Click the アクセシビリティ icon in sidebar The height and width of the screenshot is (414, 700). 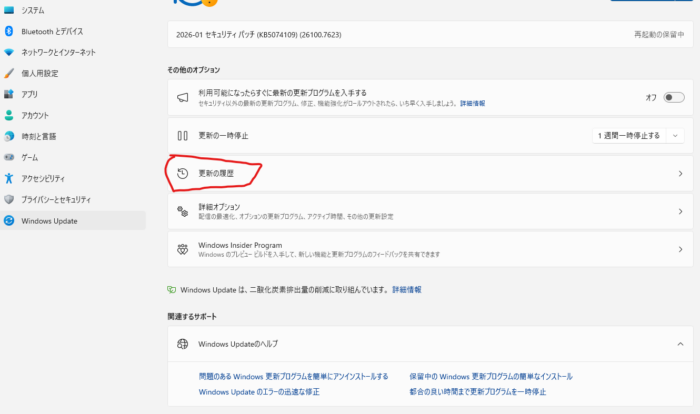pyautogui.click(x=9, y=178)
